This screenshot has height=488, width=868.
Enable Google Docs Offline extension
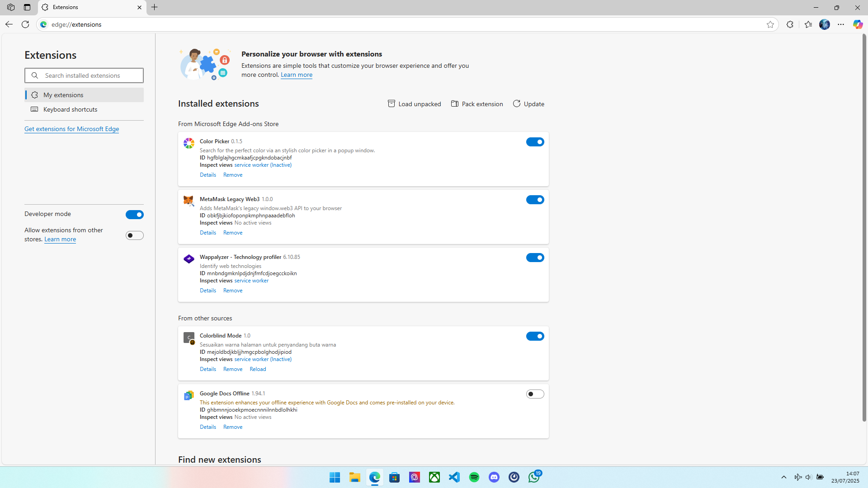pyautogui.click(x=535, y=394)
